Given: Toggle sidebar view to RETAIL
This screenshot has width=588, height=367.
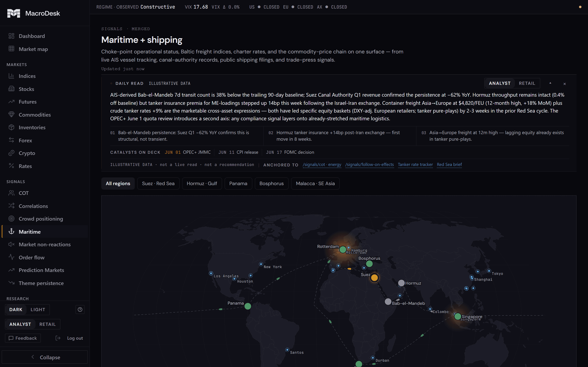Looking at the screenshot, I should pyautogui.click(x=48, y=324).
